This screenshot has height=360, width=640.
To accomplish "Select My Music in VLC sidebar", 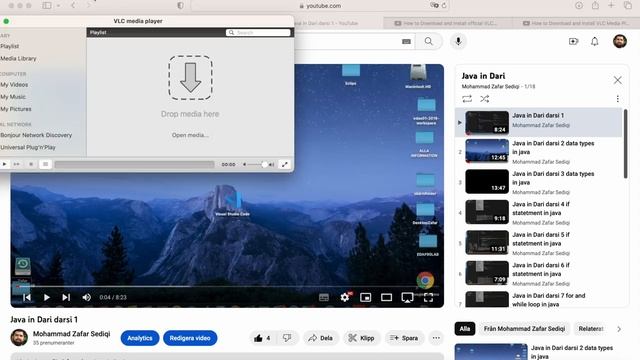I will pyautogui.click(x=13, y=97).
